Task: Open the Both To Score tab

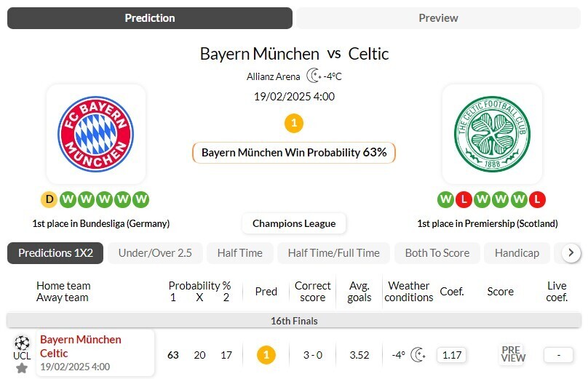Action: coord(437,253)
